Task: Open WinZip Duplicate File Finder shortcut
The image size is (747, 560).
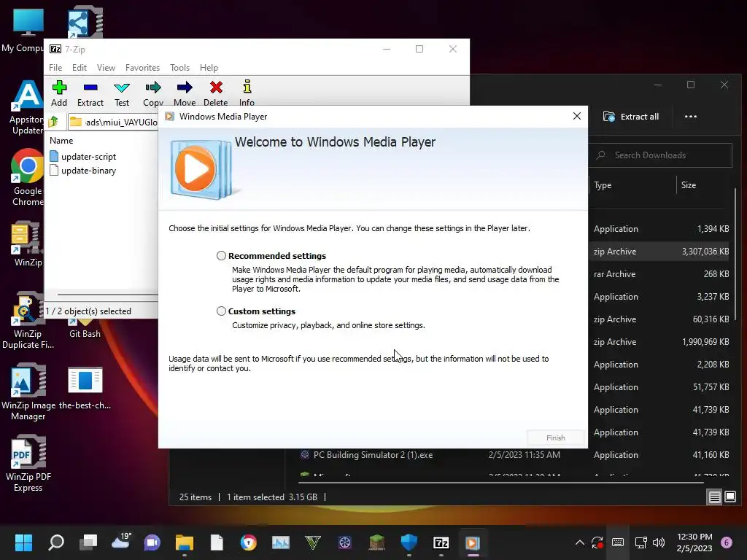Action: [28, 320]
